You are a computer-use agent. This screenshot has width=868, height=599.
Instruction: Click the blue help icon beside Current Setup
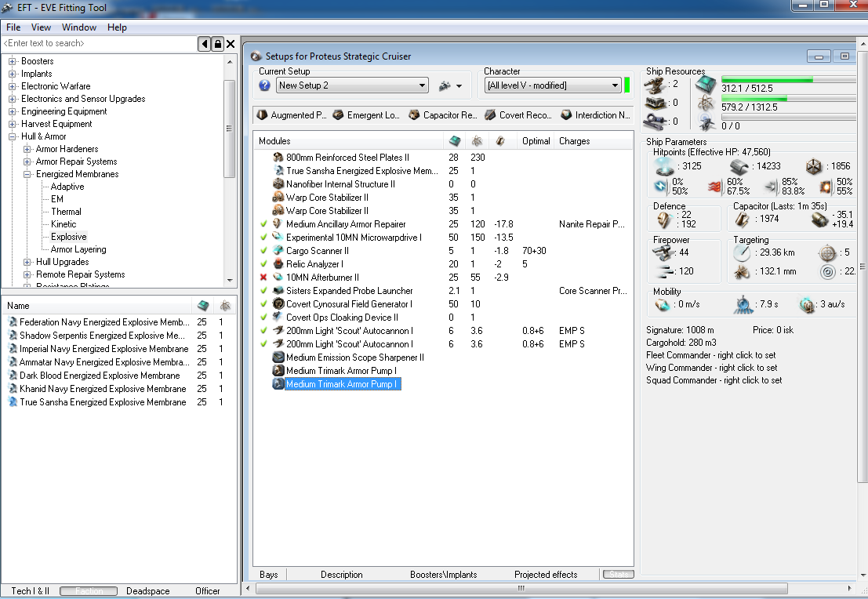264,85
